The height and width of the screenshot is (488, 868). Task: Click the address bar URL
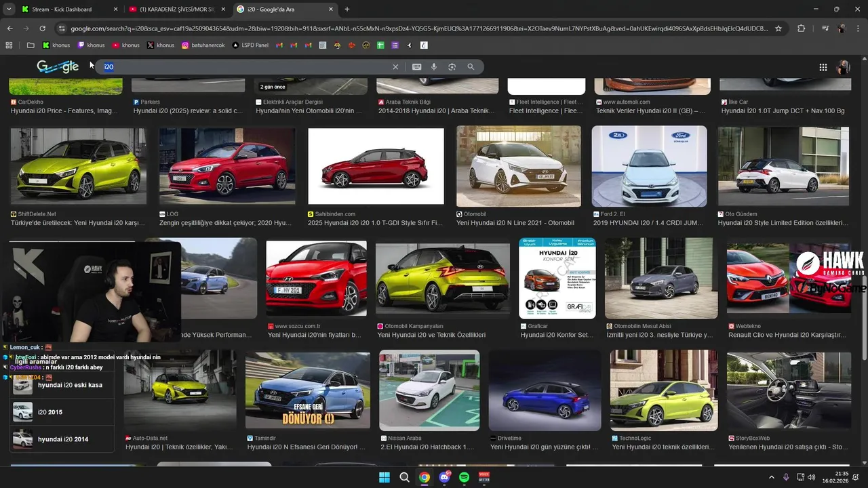419,28
